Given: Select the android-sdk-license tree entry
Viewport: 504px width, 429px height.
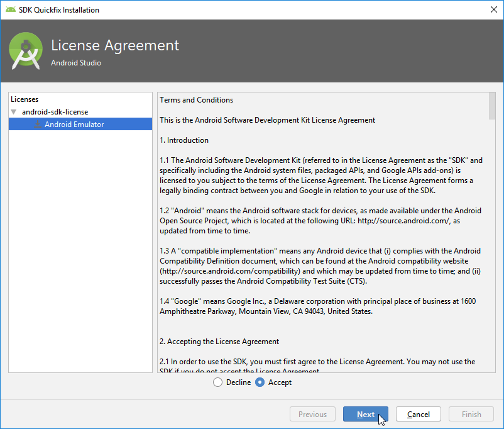Looking at the screenshot, I should [x=55, y=112].
